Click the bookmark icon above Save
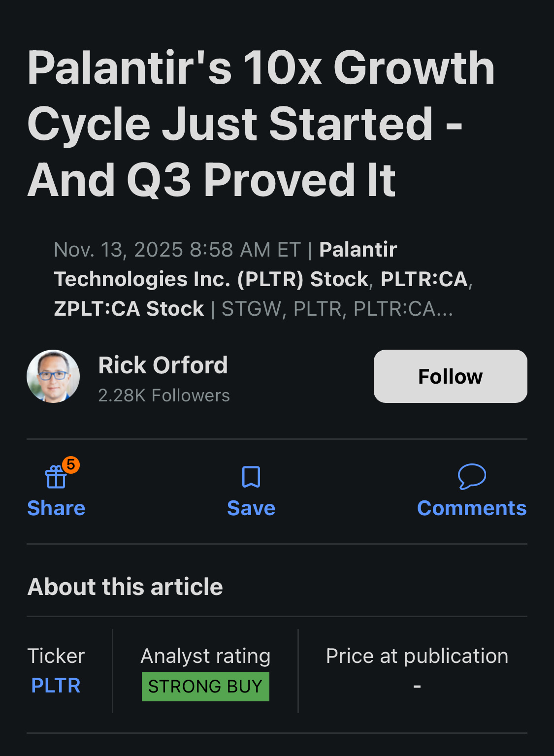Screen dimensions: 554x756 coord(251,477)
